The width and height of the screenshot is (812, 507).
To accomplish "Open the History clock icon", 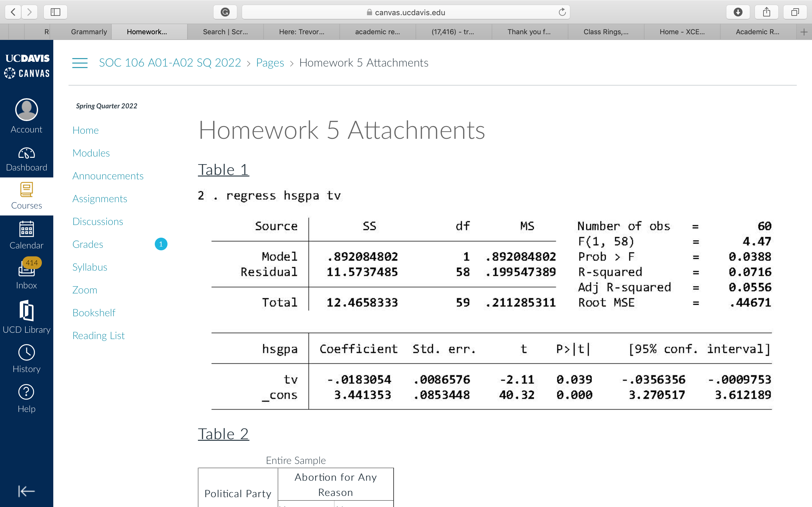I will (x=26, y=353).
